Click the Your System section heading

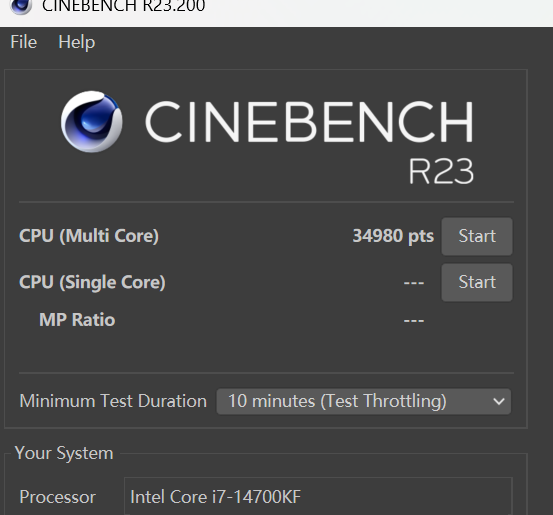pos(64,453)
